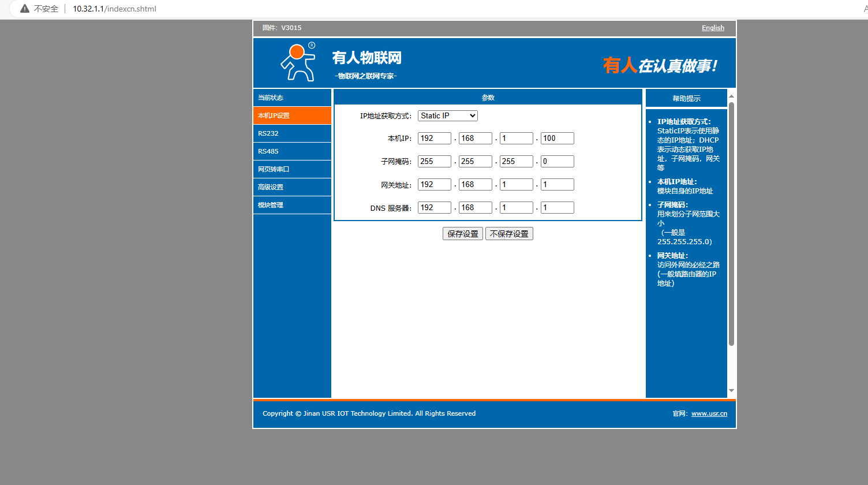Click the last octet field of 本机IP
The width and height of the screenshot is (868, 485).
point(557,138)
